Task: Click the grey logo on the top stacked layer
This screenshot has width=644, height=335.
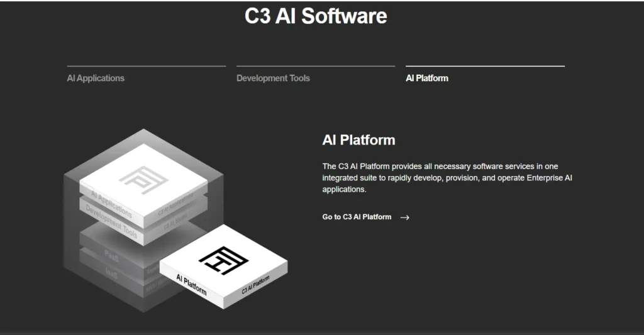Action: point(144,180)
